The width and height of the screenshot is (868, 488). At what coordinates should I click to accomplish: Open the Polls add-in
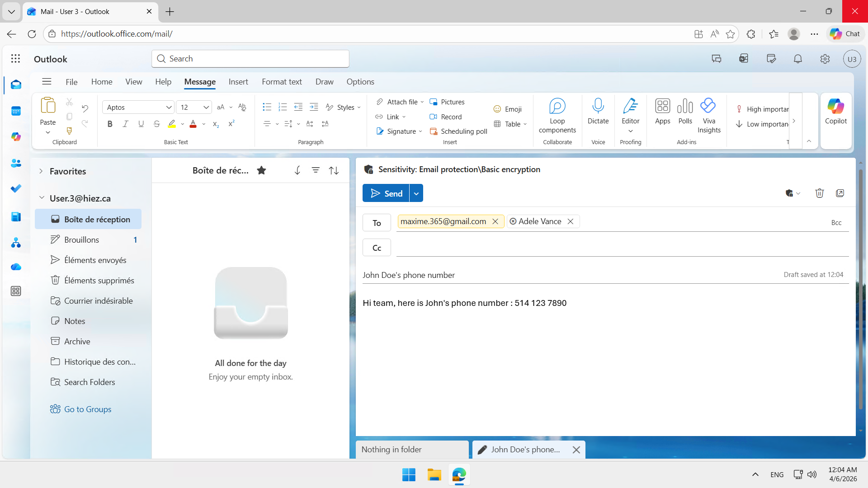685,111
